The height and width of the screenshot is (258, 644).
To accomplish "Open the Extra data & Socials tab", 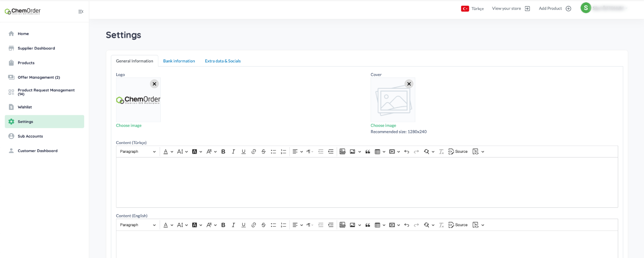I will 223,61.
